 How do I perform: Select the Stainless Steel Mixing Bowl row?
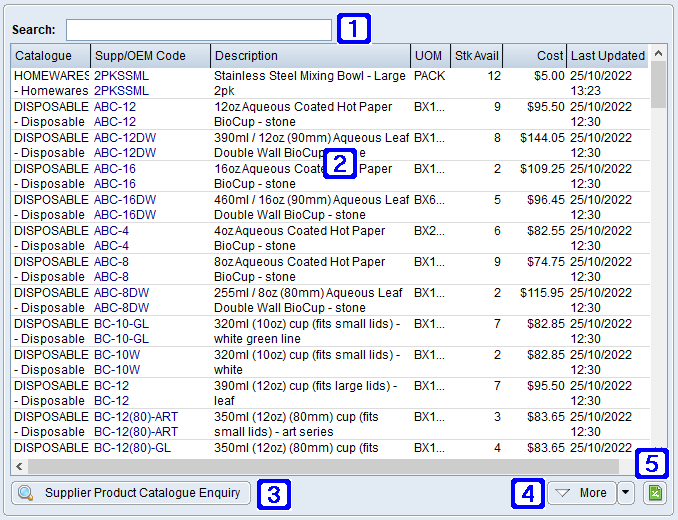310,83
